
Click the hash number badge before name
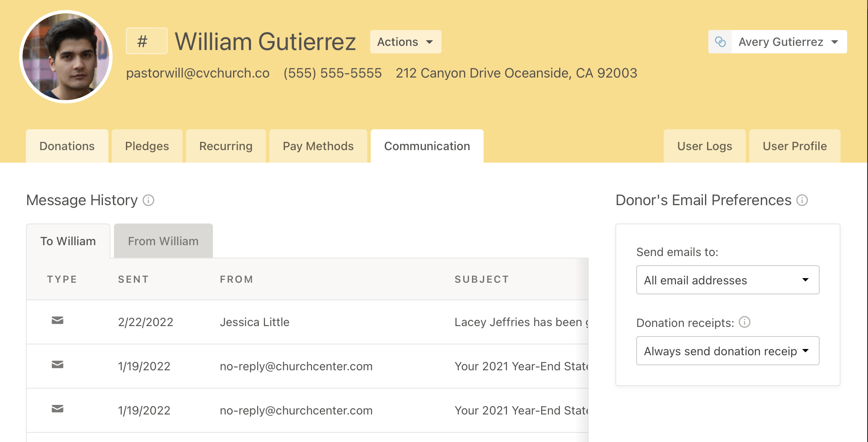point(147,41)
